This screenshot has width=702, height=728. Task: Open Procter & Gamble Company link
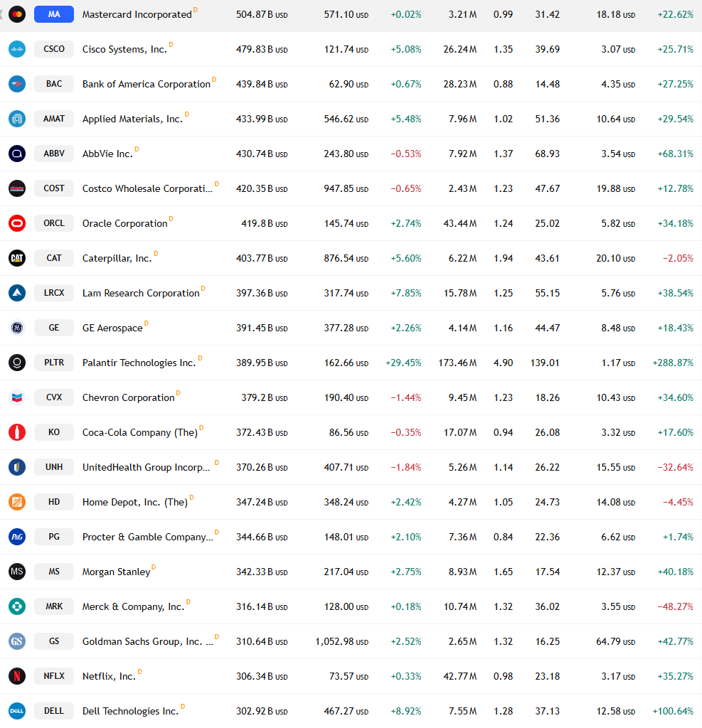(x=147, y=537)
